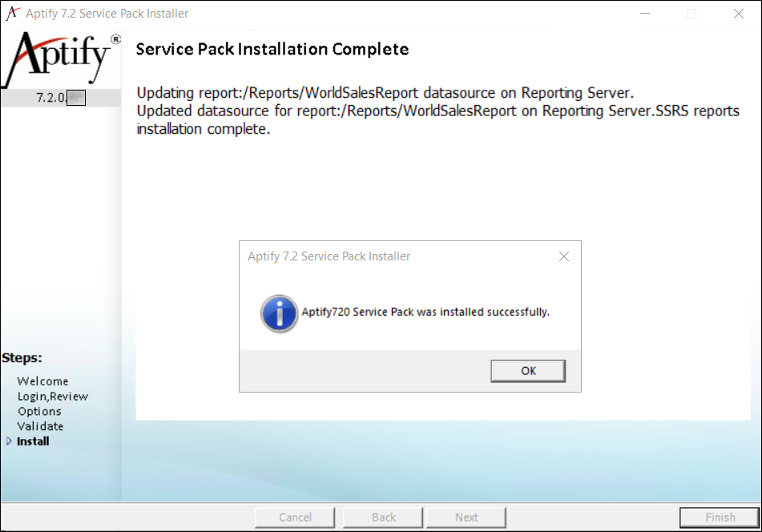Click the Finish button
762x532 pixels.
[x=720, y=518]
